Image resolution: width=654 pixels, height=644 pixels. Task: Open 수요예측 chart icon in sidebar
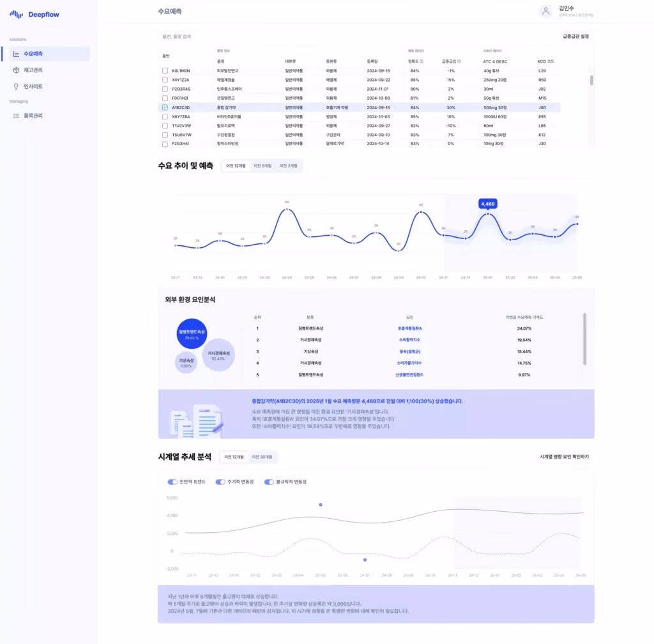[x=16, y=54]
